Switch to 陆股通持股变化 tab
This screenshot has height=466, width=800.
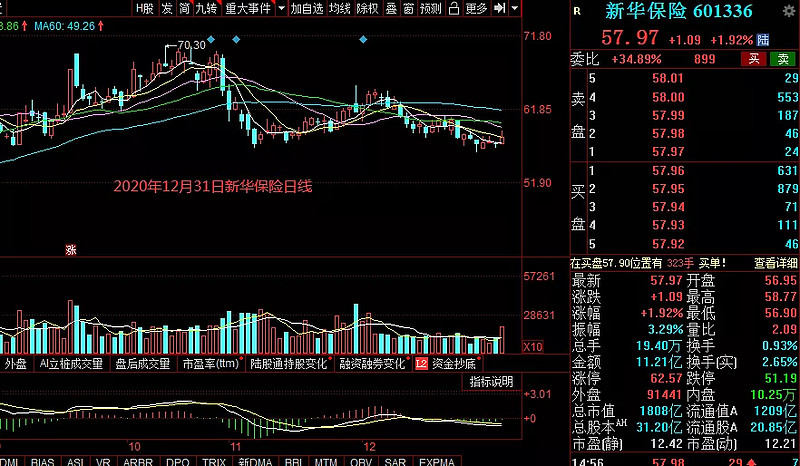(x=289, y=364)
